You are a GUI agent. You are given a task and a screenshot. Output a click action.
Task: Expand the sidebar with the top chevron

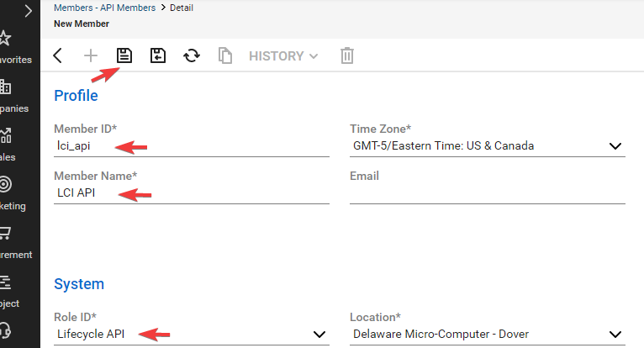[29, 11]
